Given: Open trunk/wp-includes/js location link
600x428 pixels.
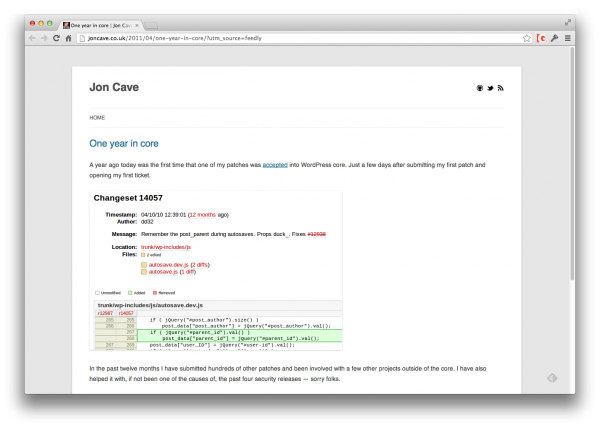Looking at the screenshot, I should click(x=166, y=247).
